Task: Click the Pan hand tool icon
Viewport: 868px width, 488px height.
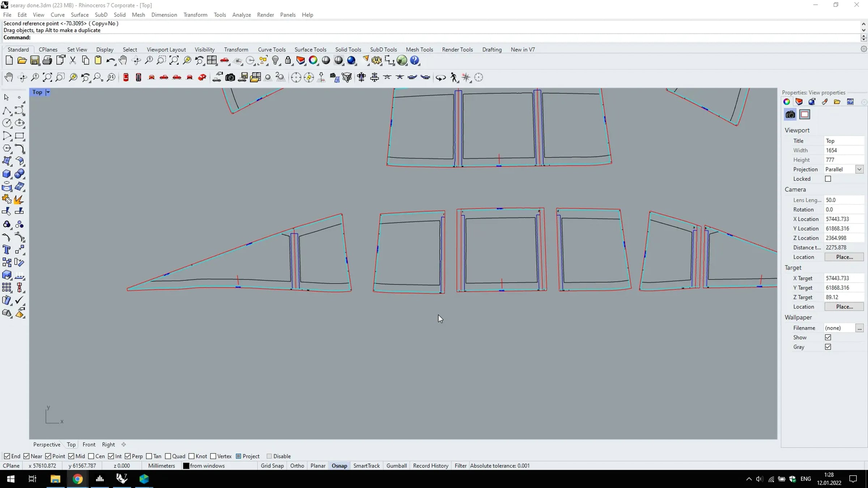Action: pos(123,60)
